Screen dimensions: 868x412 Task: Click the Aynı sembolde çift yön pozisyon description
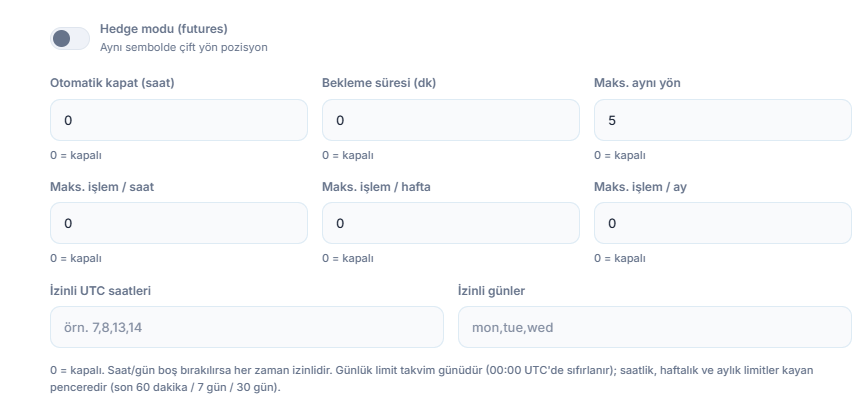(184, 48)
